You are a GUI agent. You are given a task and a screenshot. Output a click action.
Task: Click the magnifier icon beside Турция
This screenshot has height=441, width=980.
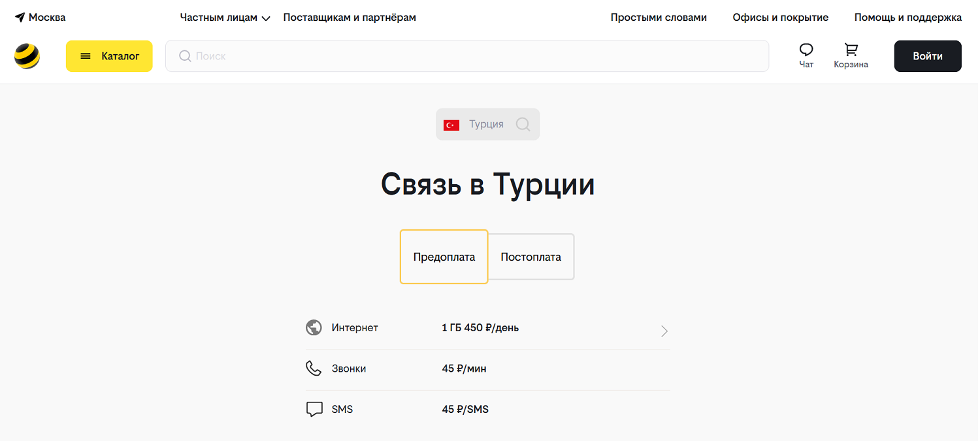pyautogui.click(x=523, y=124)
